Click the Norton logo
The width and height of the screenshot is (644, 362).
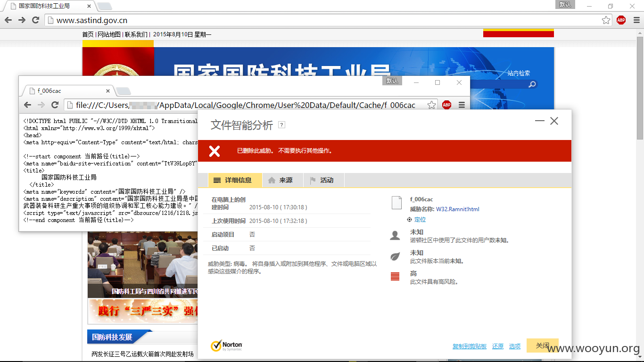pyautogui.click(x=226, y=346)
